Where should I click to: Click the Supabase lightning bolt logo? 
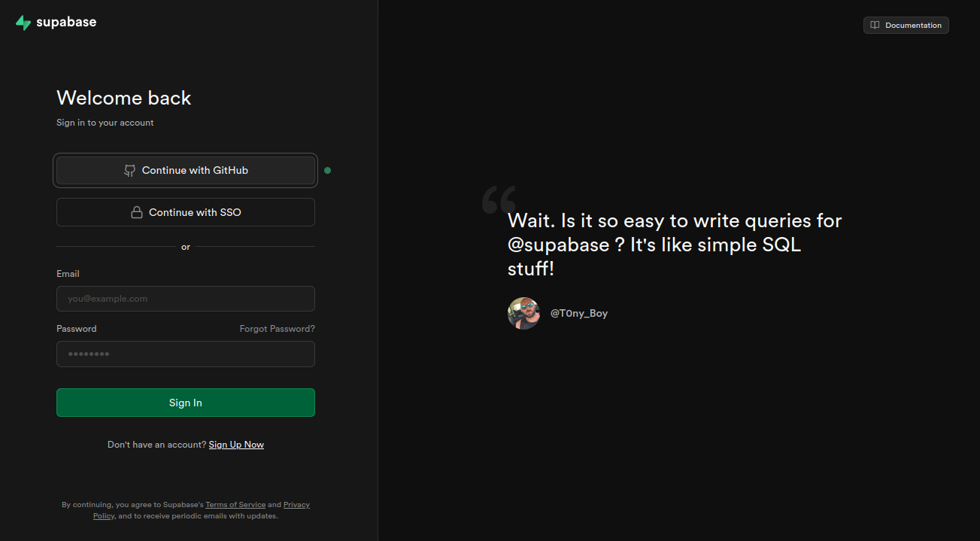point(23,23)
